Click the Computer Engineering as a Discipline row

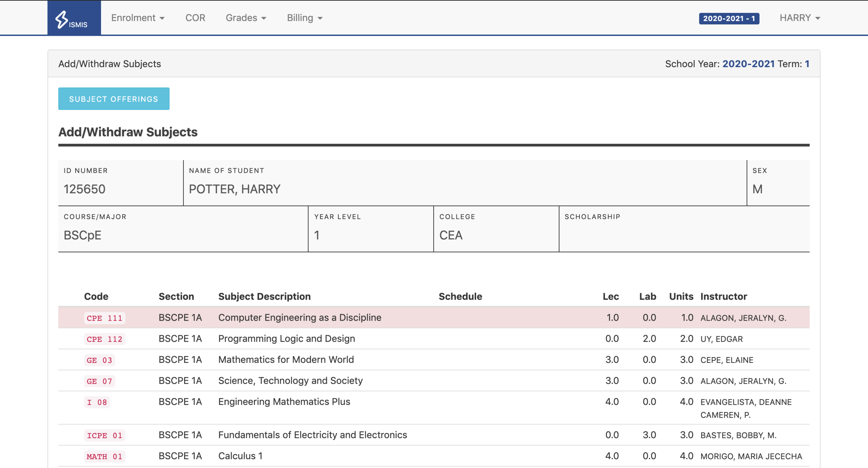click(300, 318)
